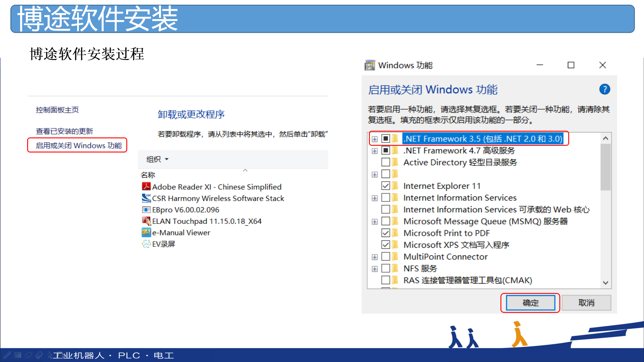Expand the .NET Framework 3.5 tree node
The image size is (644, 362).
pos(375,139)
